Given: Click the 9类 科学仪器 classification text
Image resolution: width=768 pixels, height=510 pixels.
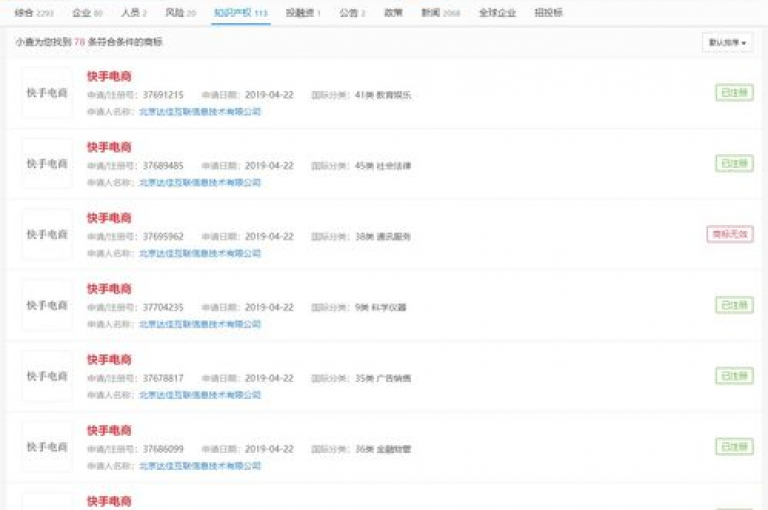Looking at the screenshot, I should pos(381,307).
